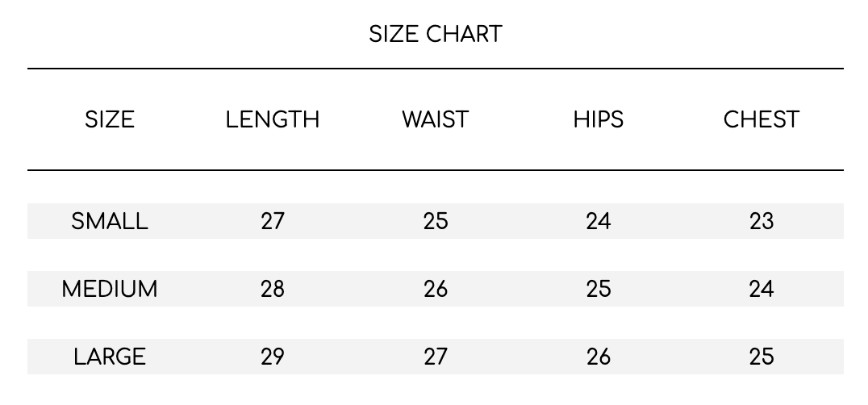
Task: Select the HIPS column header
Action: 598,120
